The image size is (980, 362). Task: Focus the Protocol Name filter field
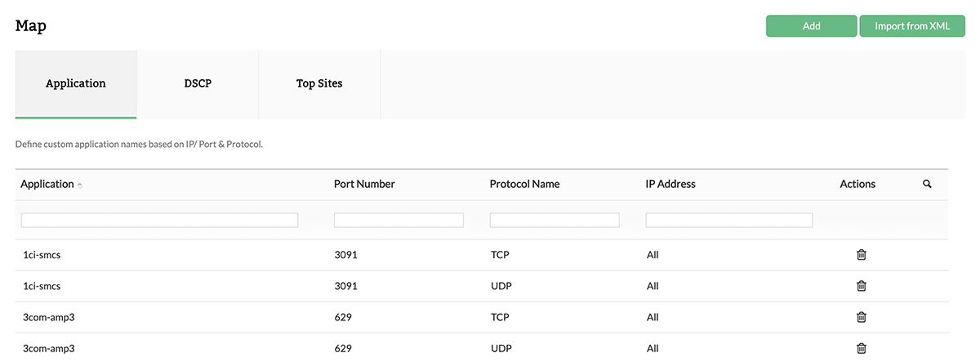pos(555,220)
